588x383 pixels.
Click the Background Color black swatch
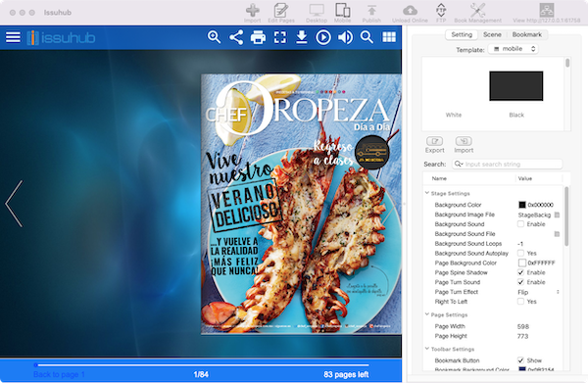(522, 205)
